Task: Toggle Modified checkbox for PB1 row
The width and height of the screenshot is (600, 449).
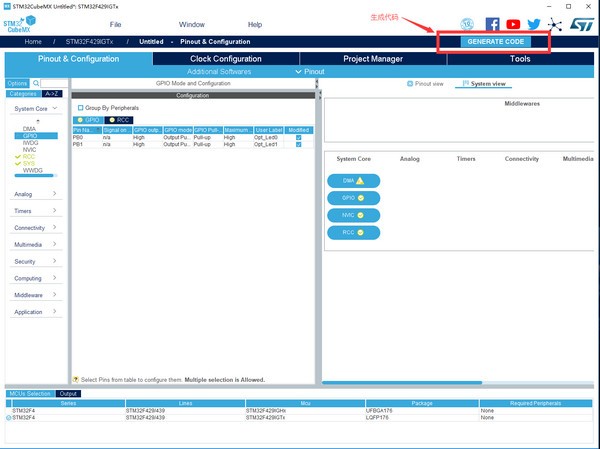Action: 297,145
